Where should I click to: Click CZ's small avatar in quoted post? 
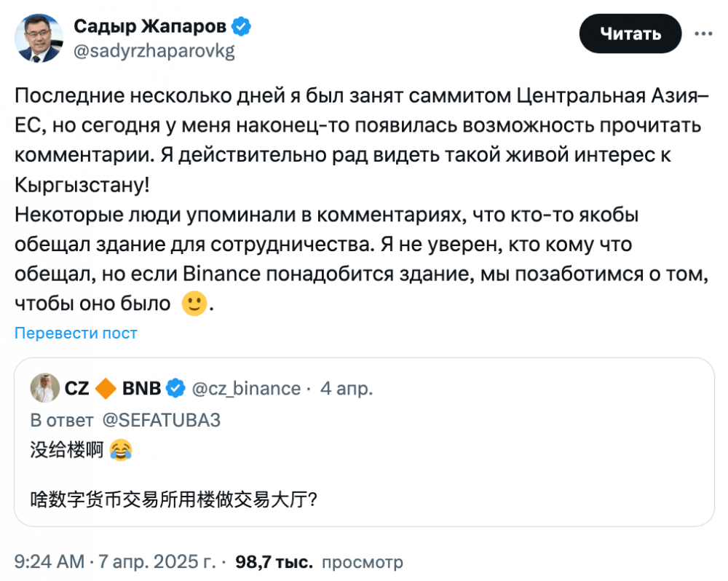pyautogui.click(x=44, y=389)
